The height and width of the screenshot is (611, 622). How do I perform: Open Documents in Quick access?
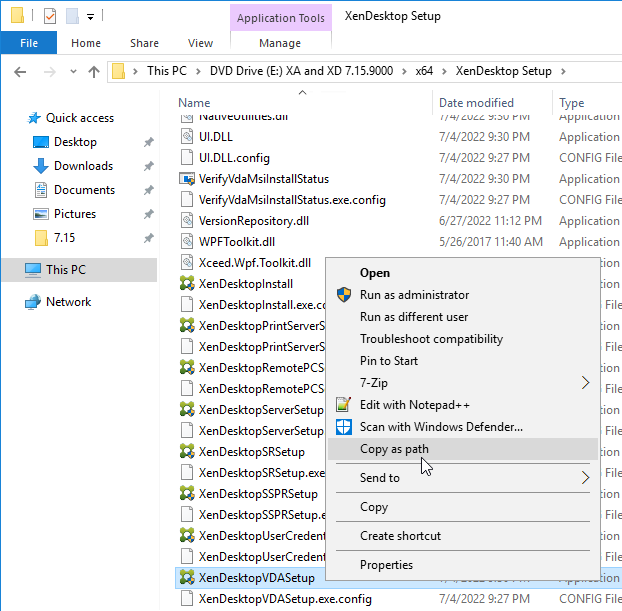(x=84, y=190)
